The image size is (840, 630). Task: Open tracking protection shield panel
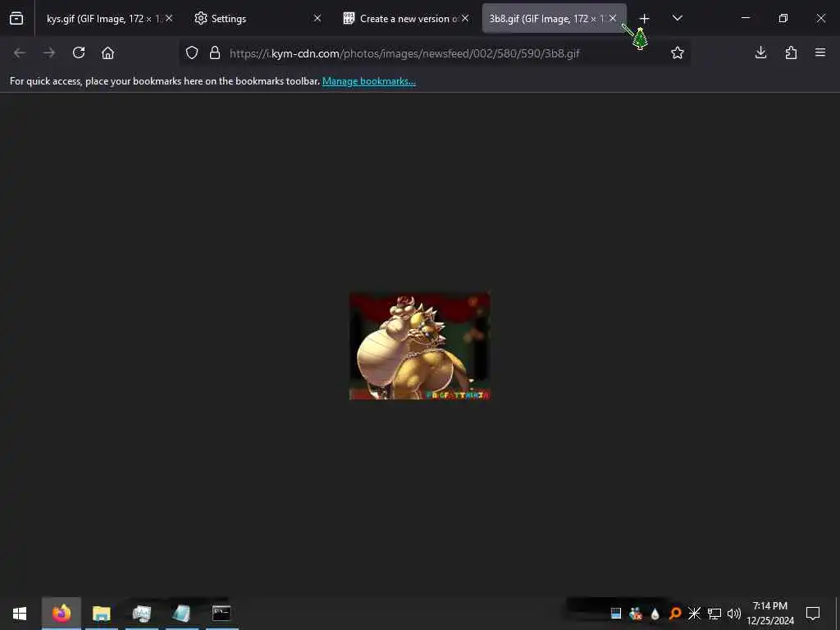(192, 52)
